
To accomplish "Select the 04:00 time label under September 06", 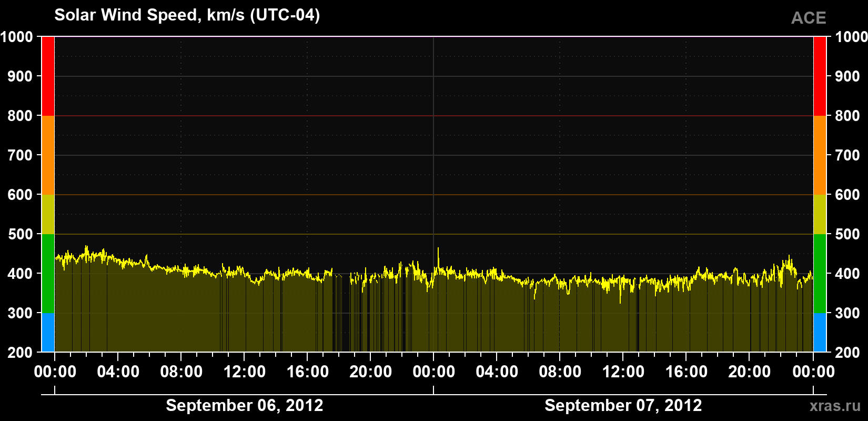I will pos(118,372).
